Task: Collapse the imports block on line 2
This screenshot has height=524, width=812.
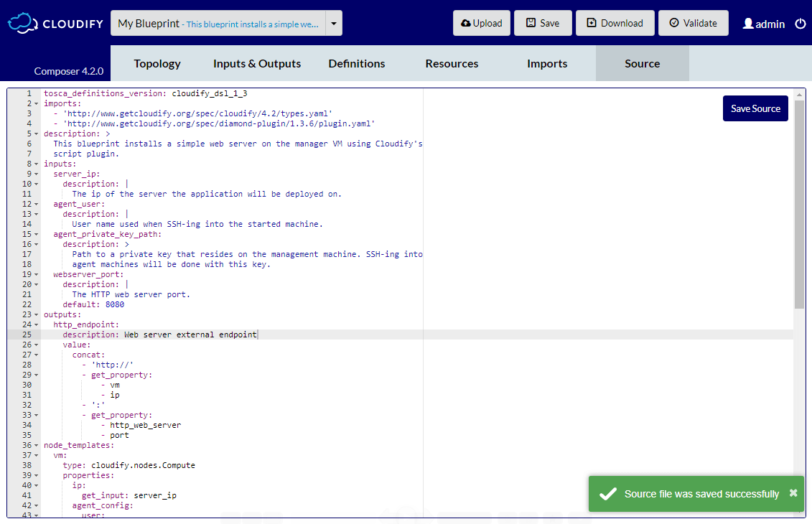Action: pos(36,103)
